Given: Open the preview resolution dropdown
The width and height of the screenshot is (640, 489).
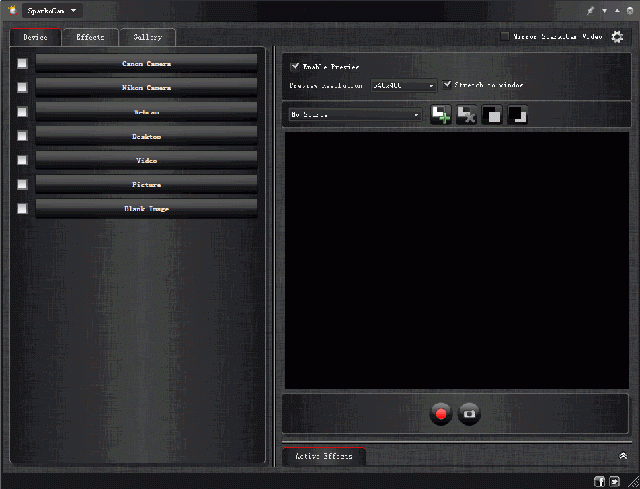Looking at the screenshot, I should click(x=404, y=85).
